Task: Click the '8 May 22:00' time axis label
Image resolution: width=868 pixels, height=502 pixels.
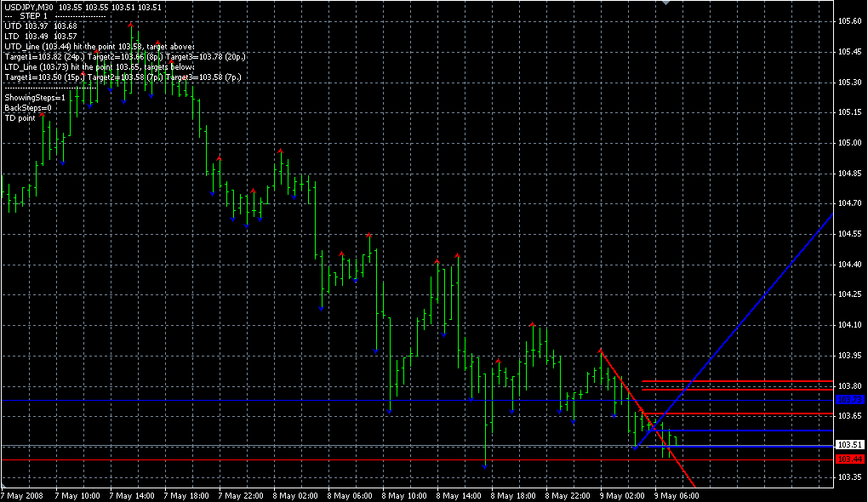Action: (x=568, y=495)
